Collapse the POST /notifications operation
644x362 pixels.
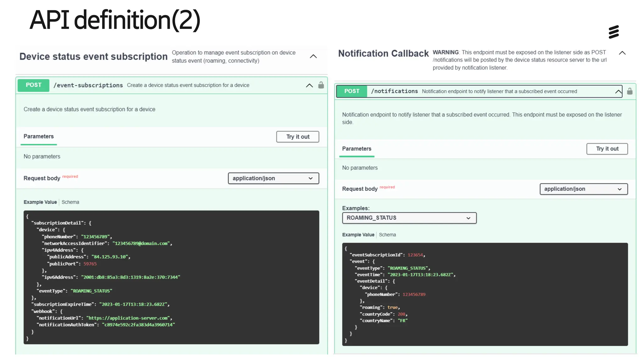618,91
